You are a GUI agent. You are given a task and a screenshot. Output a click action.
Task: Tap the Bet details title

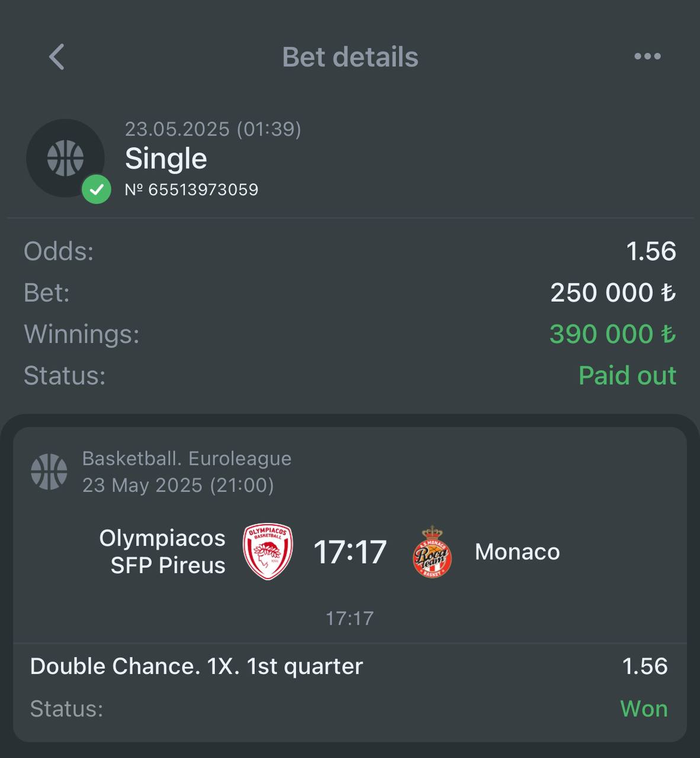coord(350,57)
